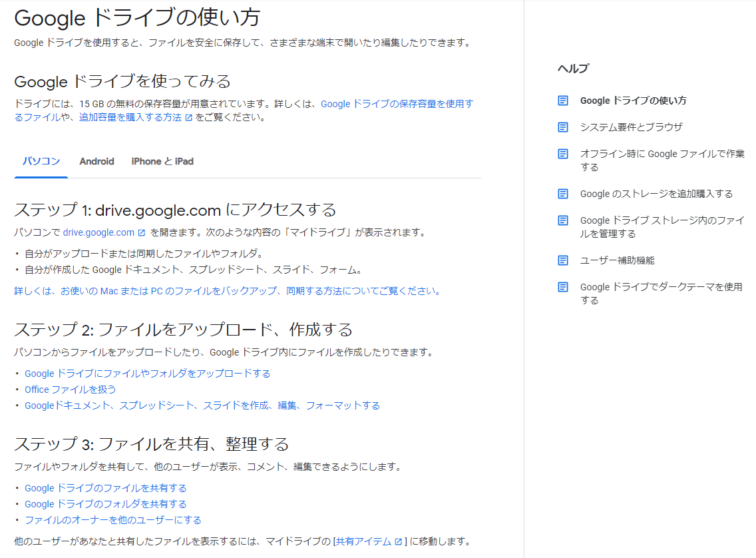
Task: Open Office ファイルを扱う link
Action: pyautogui.click(x=71, y=389)
